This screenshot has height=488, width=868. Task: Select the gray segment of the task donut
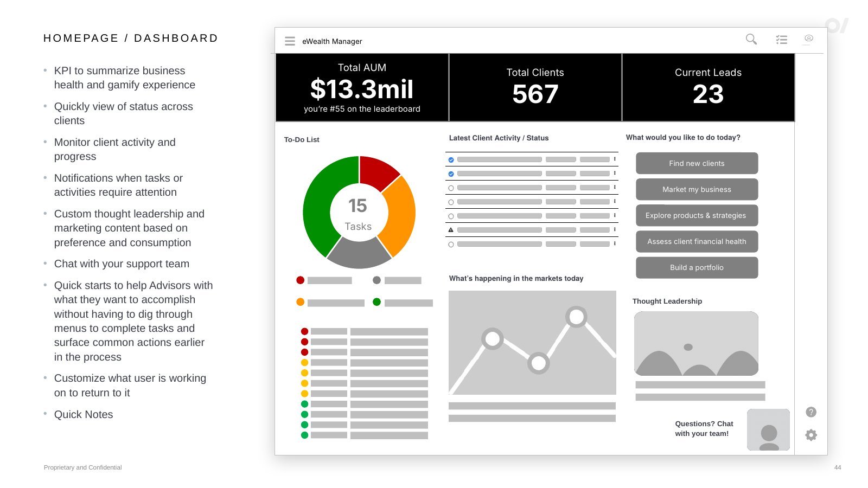[x=359, y=254]
